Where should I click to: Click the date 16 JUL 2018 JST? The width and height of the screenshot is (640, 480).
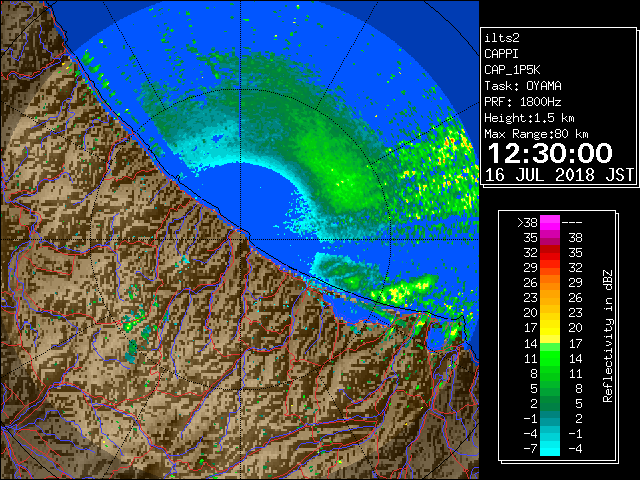tap(559, 175)
